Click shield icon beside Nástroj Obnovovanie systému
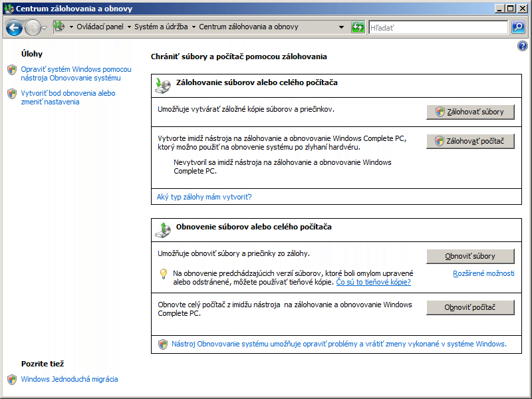Image resolution: width=532 pixels, height=399 pixels. click(163, 344)
